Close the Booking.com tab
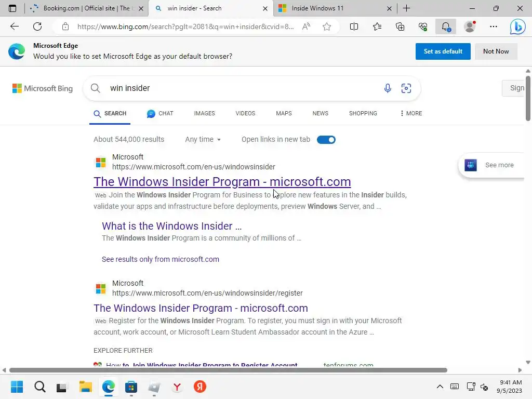 [x=141, y=8]
